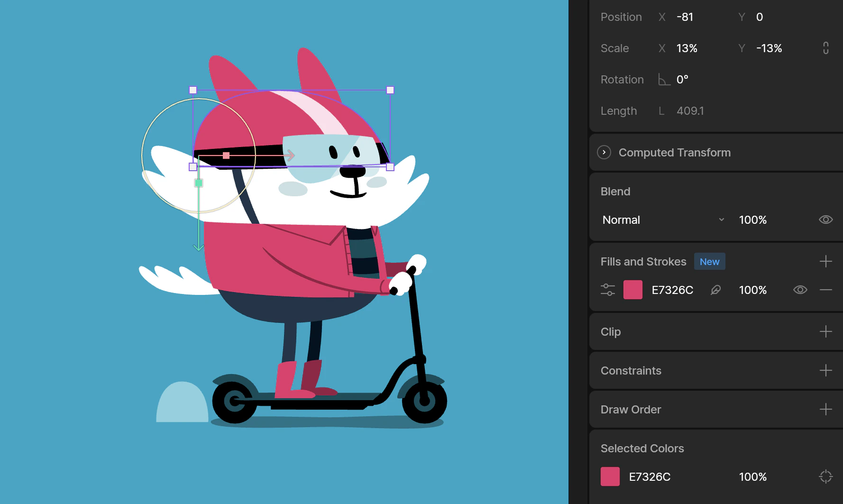Edit the fill hex code E7326C

(x=672, y=290)
